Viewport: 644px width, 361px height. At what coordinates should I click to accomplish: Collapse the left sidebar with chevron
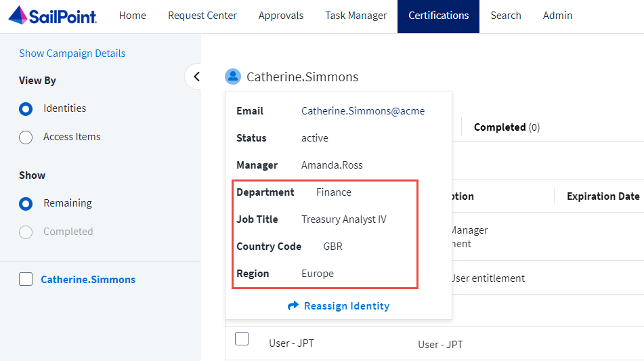pos(196,77)
